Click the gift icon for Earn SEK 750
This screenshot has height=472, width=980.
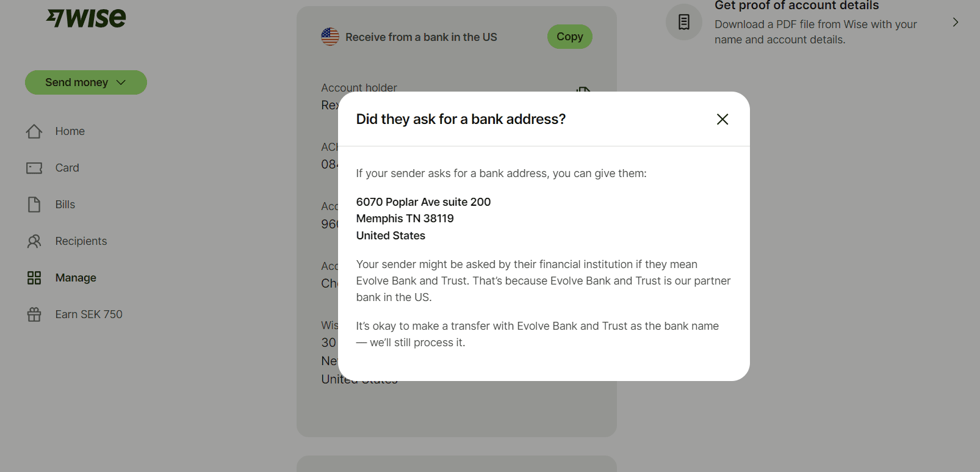34,314
